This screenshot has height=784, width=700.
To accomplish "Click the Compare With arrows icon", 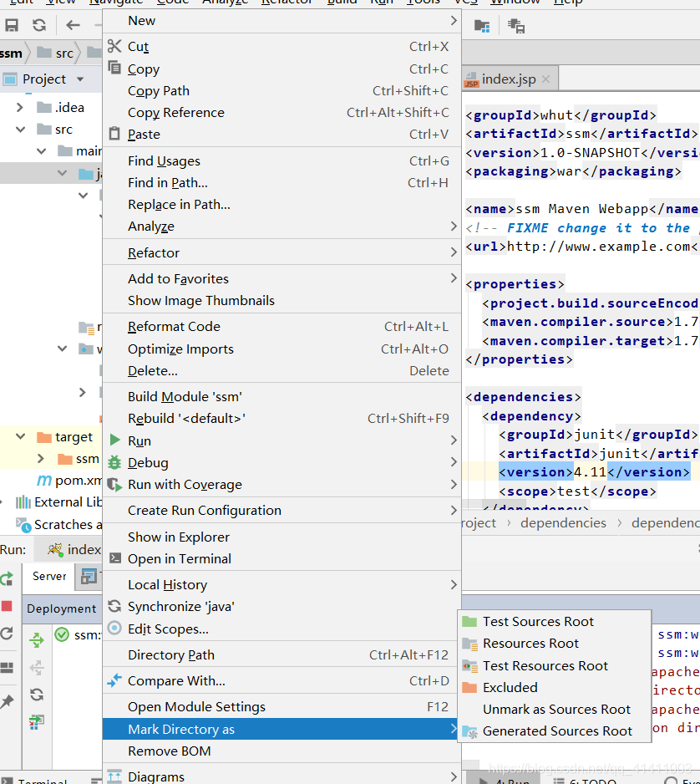I will pos(114,680).
